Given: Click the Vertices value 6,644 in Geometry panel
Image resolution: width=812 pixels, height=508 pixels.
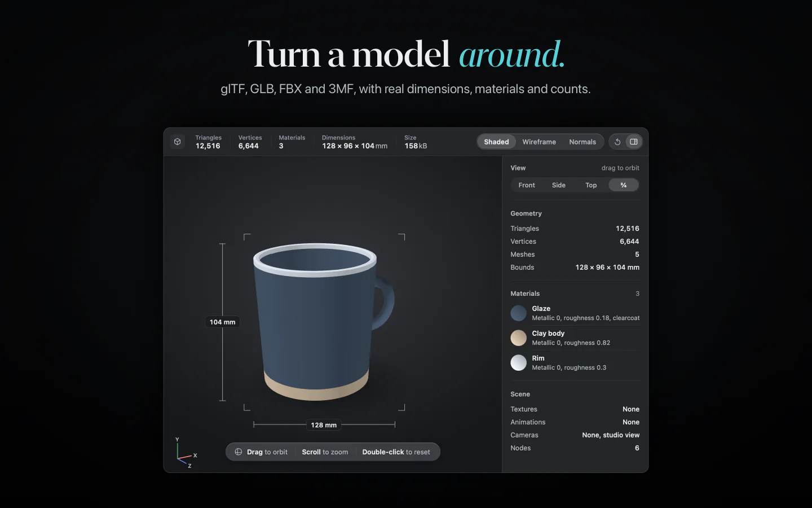Looking at the screenshot, I should 629,242.
